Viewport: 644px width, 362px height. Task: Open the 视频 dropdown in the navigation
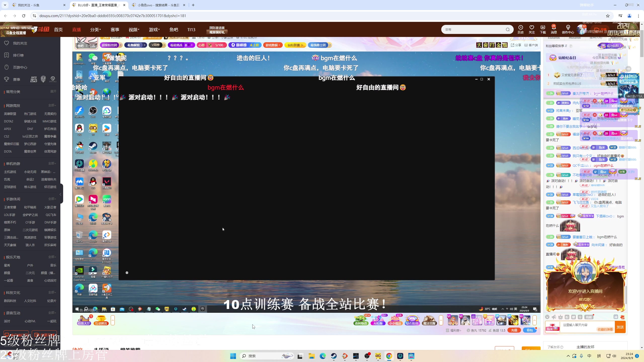point(134,30)
